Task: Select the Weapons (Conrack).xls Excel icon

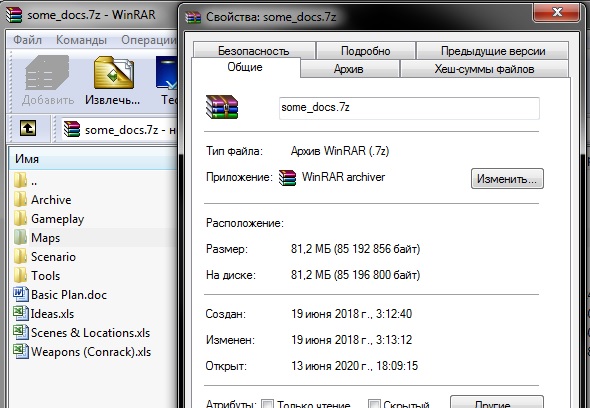Action: click(21, 351)
